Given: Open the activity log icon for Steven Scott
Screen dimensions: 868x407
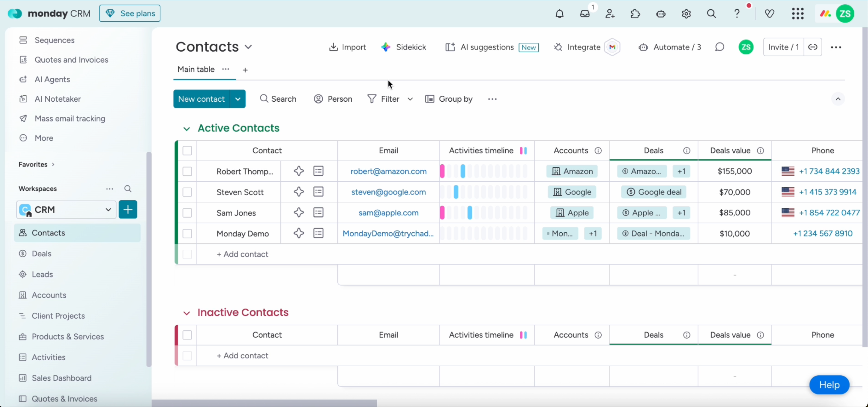Looking at the screenshot, I should 318,192.
